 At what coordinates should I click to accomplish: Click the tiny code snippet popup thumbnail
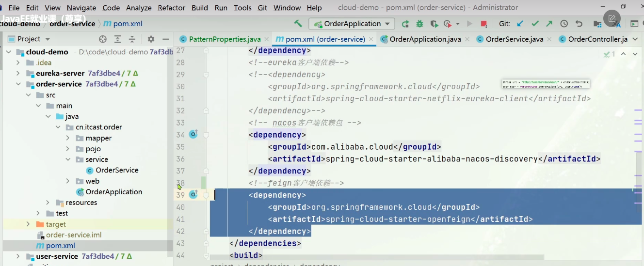546,84
